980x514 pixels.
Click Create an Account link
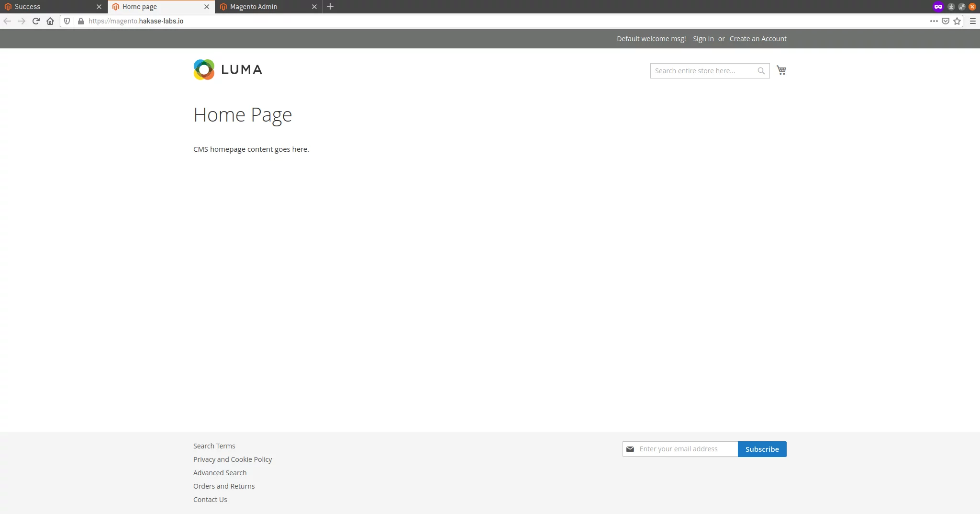758,39
